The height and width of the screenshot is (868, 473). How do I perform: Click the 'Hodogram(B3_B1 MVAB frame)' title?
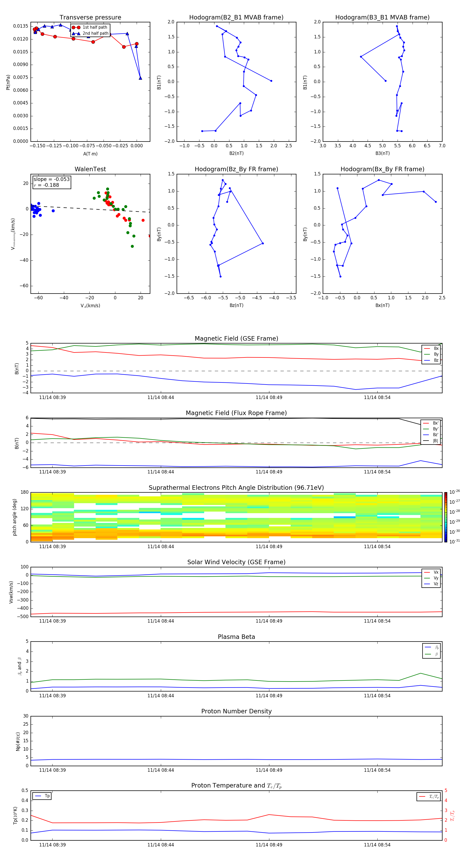point(382,18)
